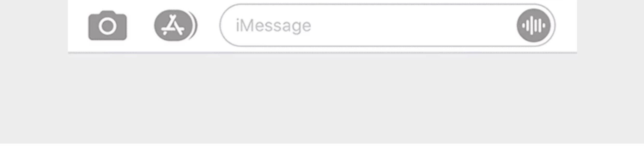644x147 pixels.
Task: Start recording an audio message
Action: tap(533, 25)
